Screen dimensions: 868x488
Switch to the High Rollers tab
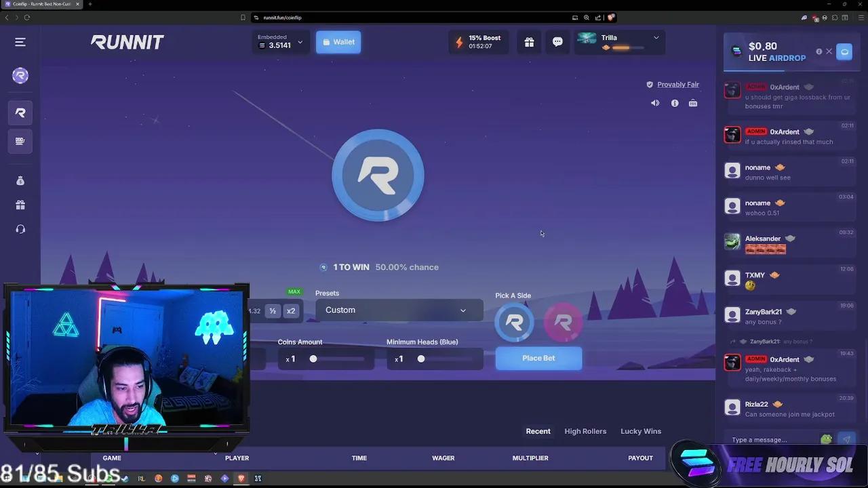pyautogui.click(x=585, y=431)
